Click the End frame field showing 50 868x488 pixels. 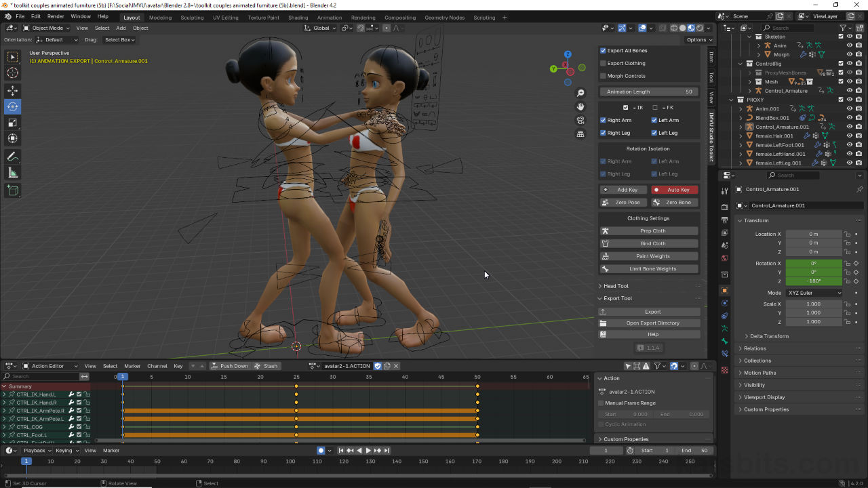[695, 451]
